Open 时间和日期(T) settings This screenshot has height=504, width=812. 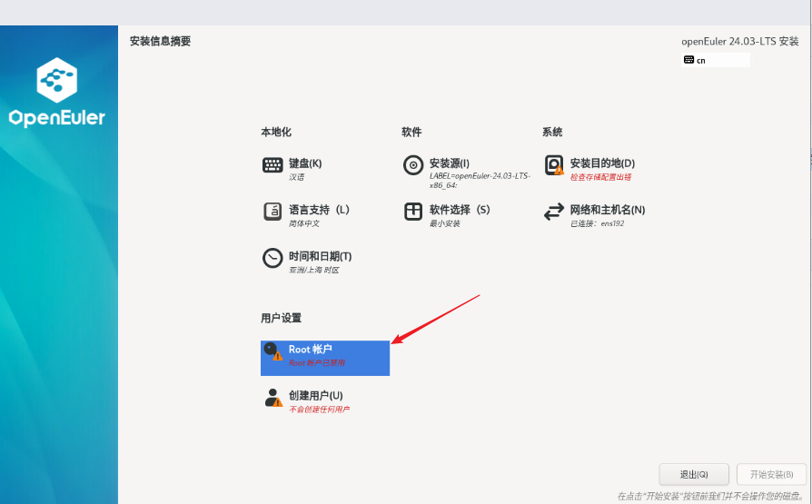(320, 256)
